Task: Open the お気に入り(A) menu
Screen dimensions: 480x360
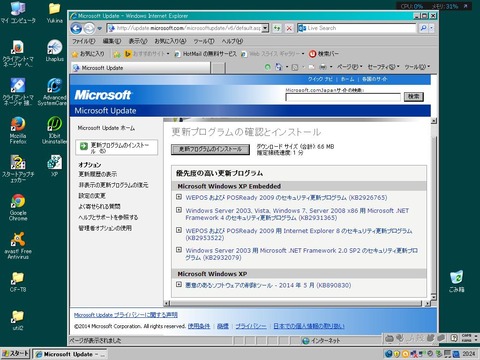Action: pyautogui.click(x=170, y=41)
